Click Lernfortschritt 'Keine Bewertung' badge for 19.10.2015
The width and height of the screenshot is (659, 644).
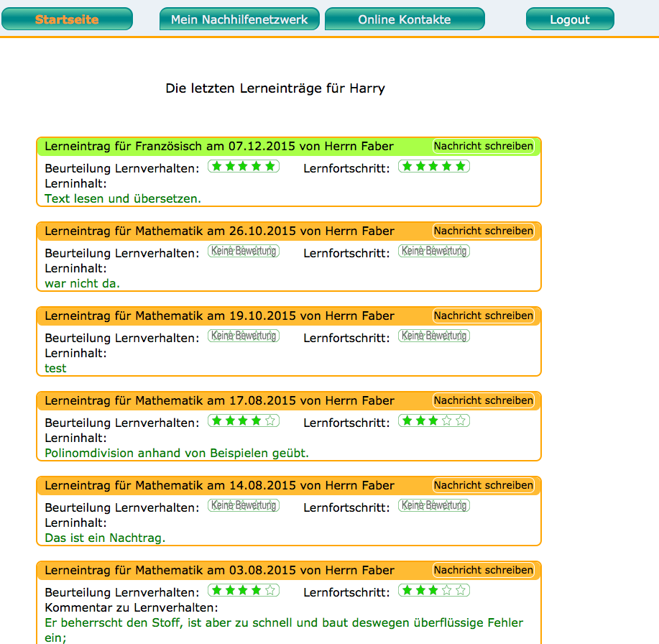pyautogui.click(x=434, y=336)
